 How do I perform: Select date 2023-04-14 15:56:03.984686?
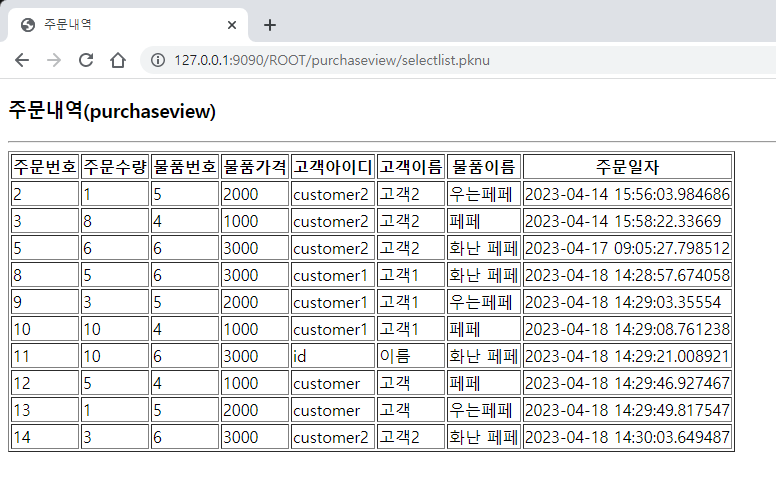627,194
